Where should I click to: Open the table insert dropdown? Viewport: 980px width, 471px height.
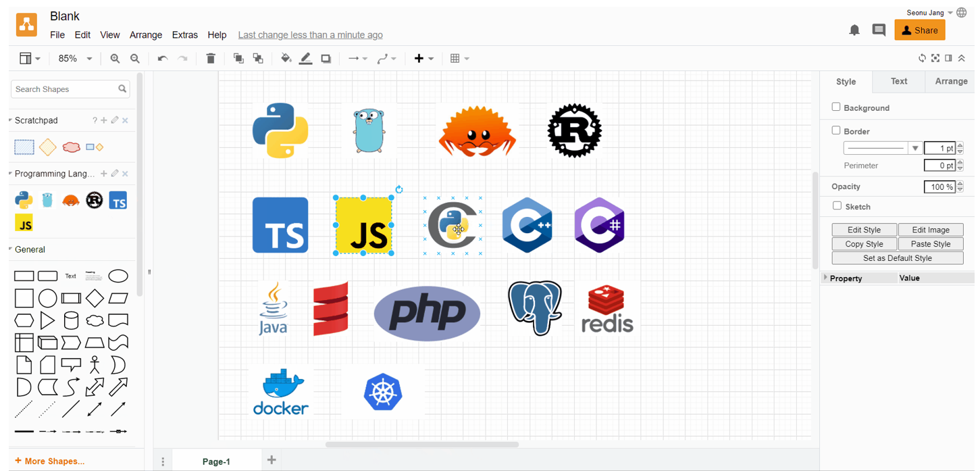(459, 59)
